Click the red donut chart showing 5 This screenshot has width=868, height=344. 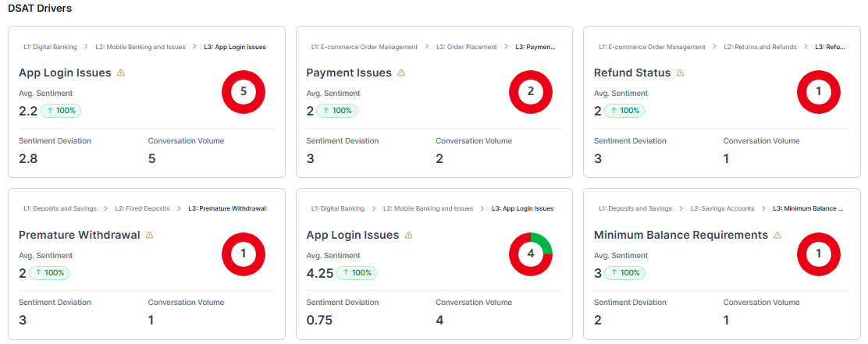(244, 91)
